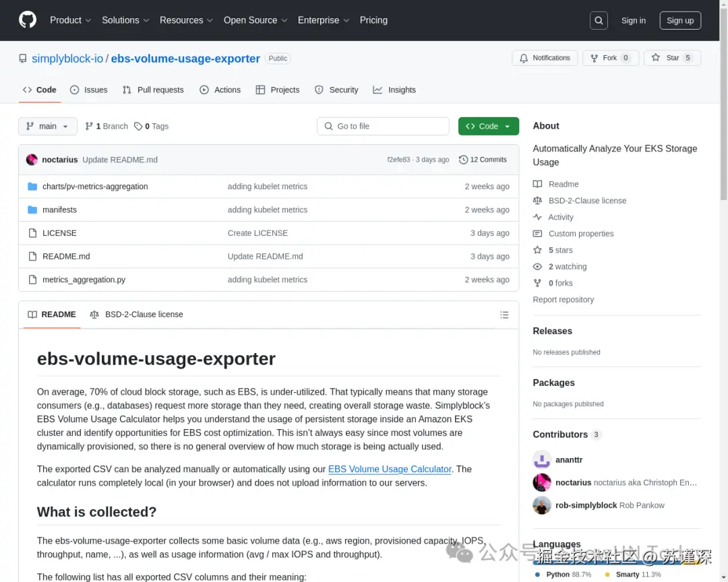Focus the Go to file field
The width and height of the screenshot is (728, 582).
point(383,126)
